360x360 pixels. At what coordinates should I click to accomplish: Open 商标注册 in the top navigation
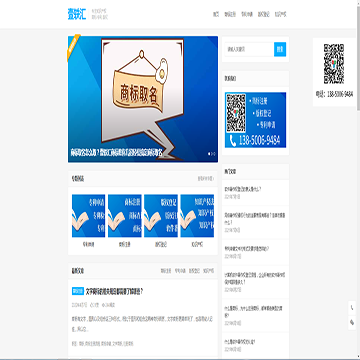(x=230, y=14)
